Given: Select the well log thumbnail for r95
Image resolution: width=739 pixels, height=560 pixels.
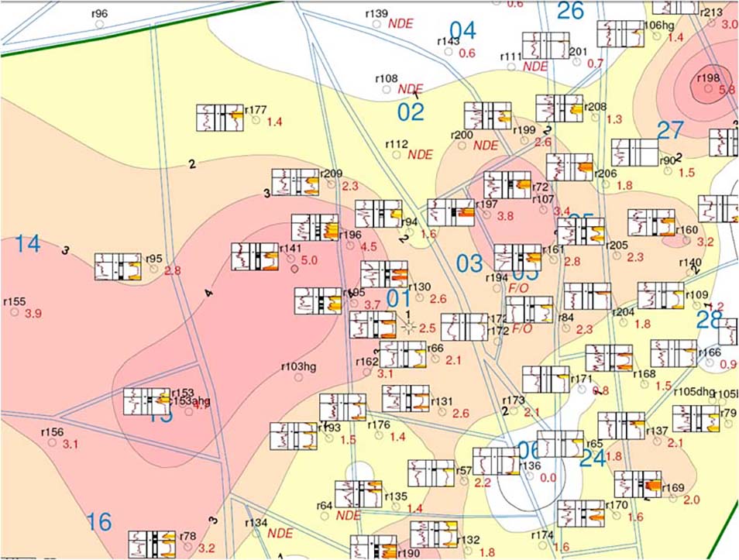Looking at the screenshot, I should point(118,266).
